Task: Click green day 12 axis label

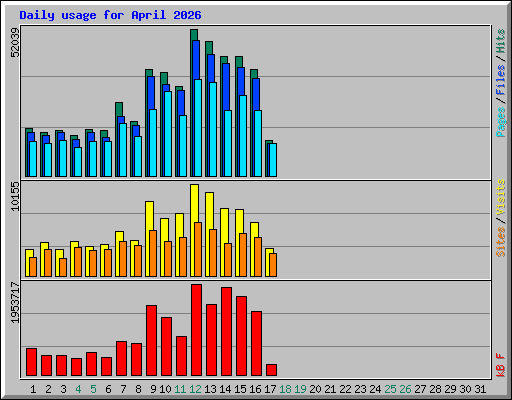Action: 195,389
